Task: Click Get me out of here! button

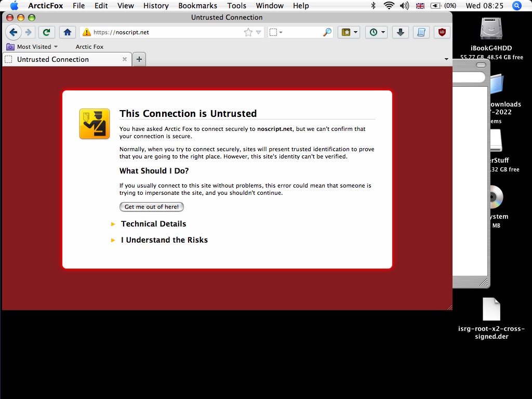Action: (151, 207)
